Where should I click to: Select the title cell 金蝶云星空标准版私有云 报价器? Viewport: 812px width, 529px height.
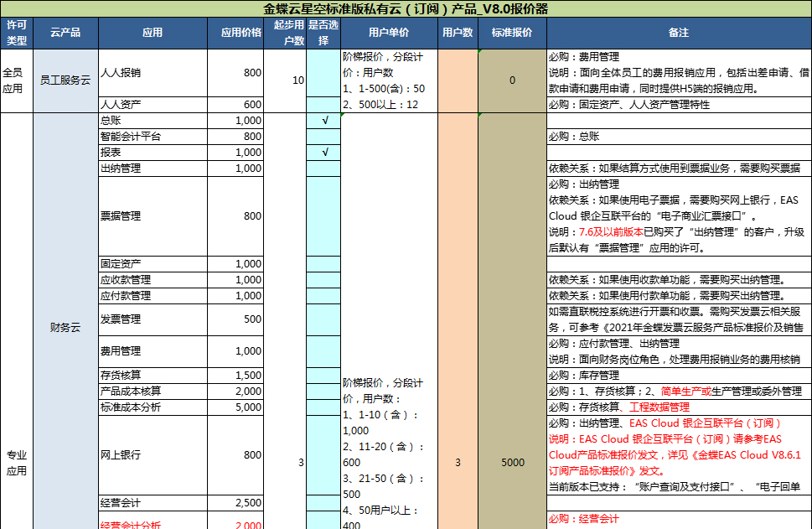(x=406, y=9)
